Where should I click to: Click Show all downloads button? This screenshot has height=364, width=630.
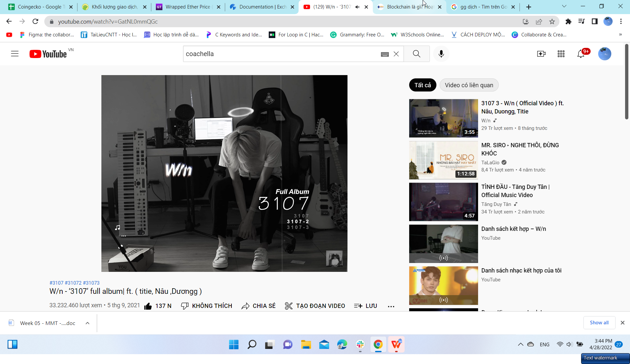click(x=599, y=323)
